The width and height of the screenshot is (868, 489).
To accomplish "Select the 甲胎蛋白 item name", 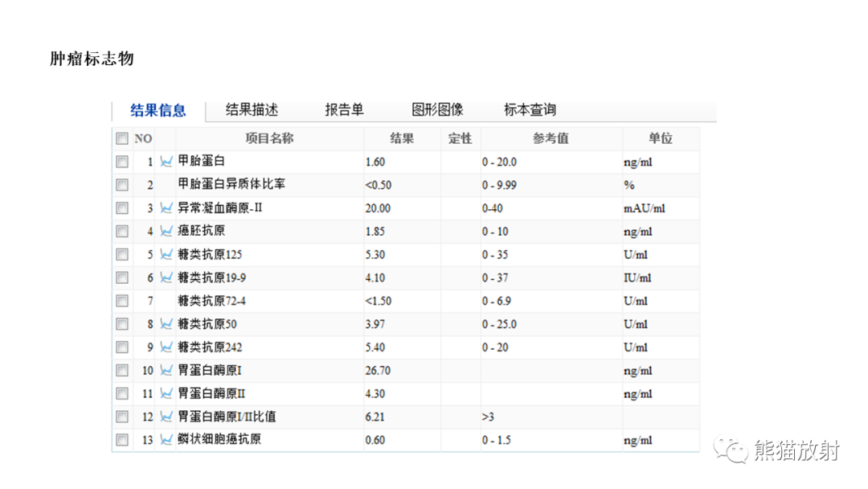I will tap(202, 161).
